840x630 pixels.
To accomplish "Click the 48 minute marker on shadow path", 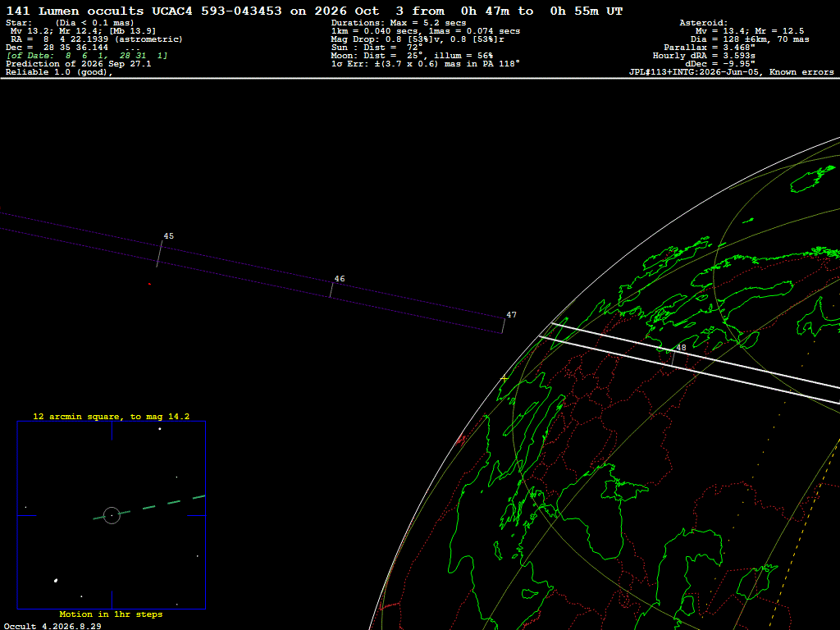I will 681,348.
